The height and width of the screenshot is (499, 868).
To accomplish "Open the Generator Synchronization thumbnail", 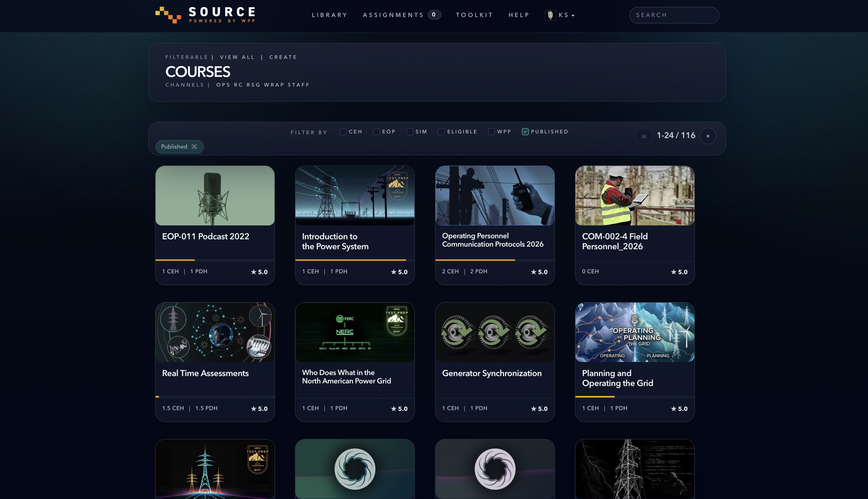I will pyautogui.click(x=495, y=332).
